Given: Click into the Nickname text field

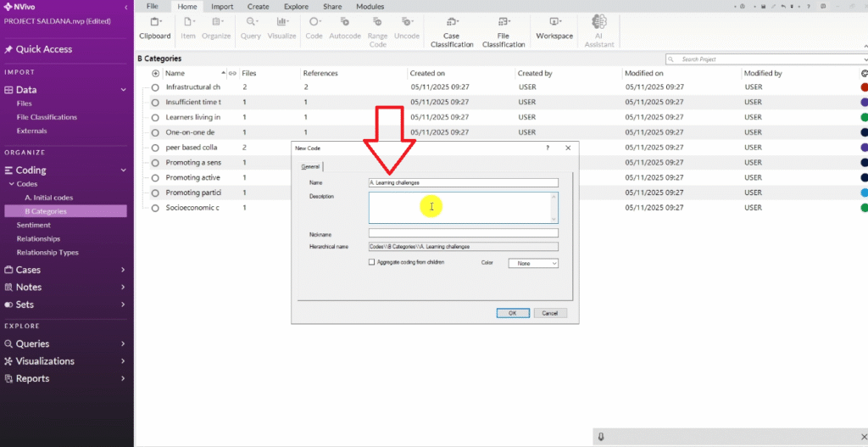Looking at the screenshot, I should coord(463,233).
